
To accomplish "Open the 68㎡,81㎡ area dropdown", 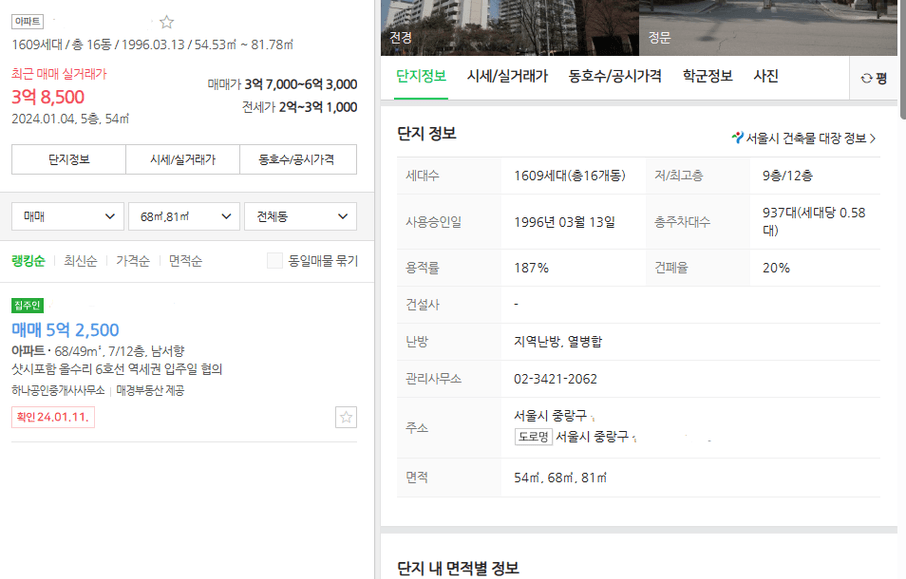I will click(x=184, y=216).
